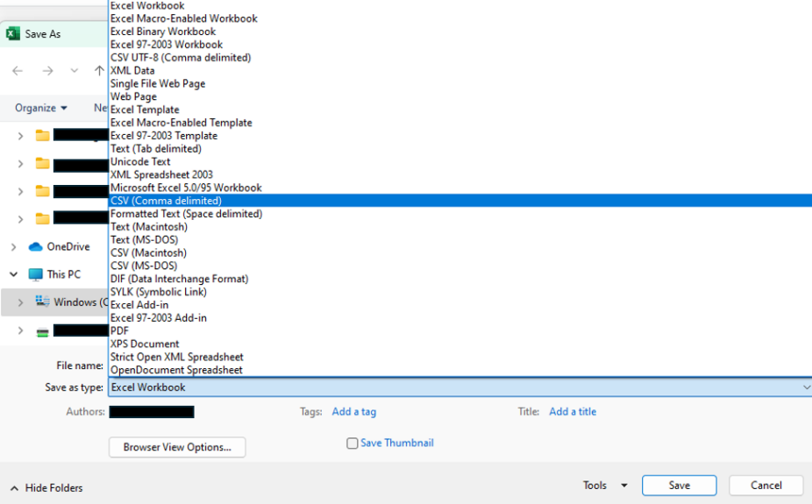812x504 pixels.
Task: Click the This PC monitor icon
Action: pyautogui.click(x=36, y=274)
